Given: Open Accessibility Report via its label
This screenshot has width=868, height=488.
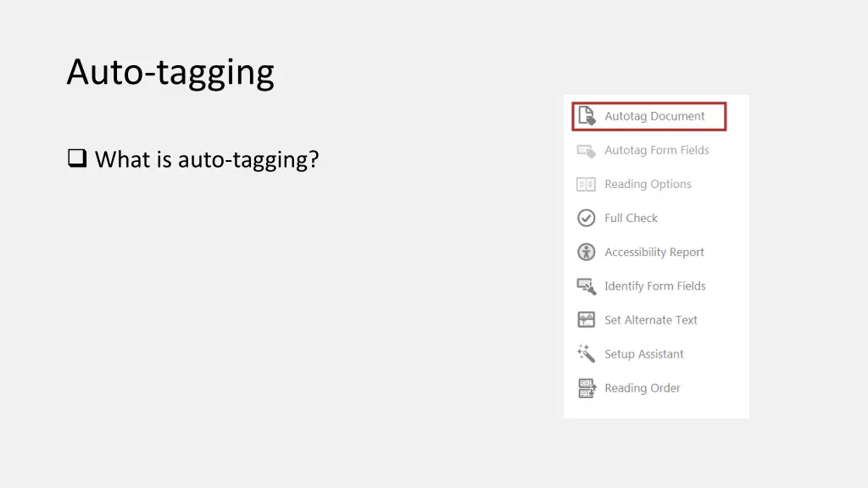Looking at the screenshot, I should point(654,252).
